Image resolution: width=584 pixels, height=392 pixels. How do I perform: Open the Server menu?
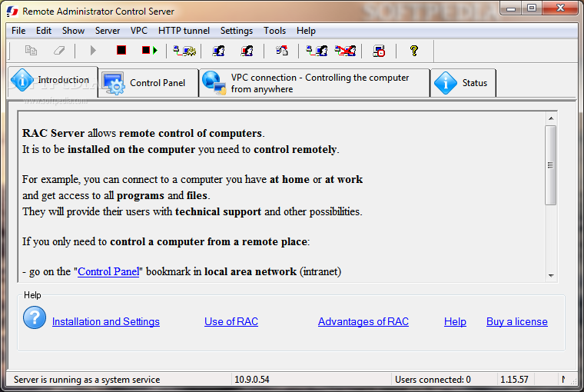108,31
